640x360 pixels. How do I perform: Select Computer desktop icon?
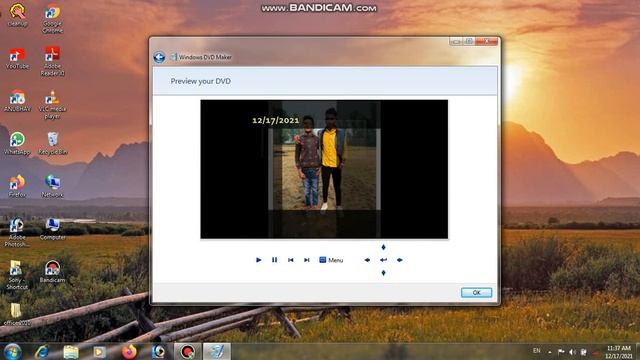52,229
